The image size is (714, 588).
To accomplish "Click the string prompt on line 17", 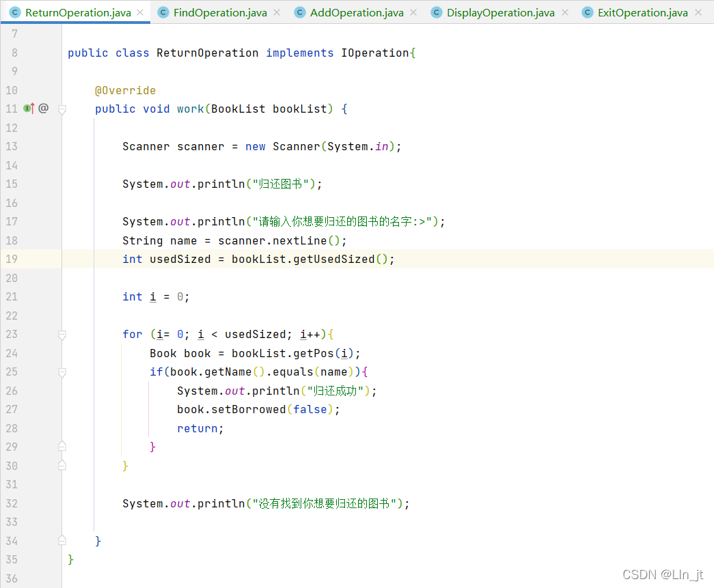I will coord(342,222).
